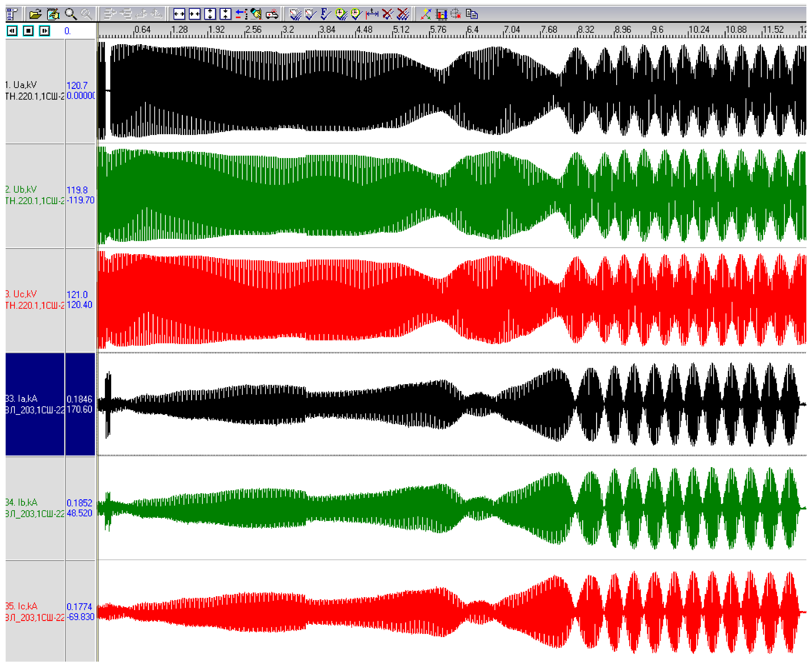The height and width of the screenshot is (667, 812).
Task: Click the vertical compress arrows icon
Action: [x=225, y=14]
